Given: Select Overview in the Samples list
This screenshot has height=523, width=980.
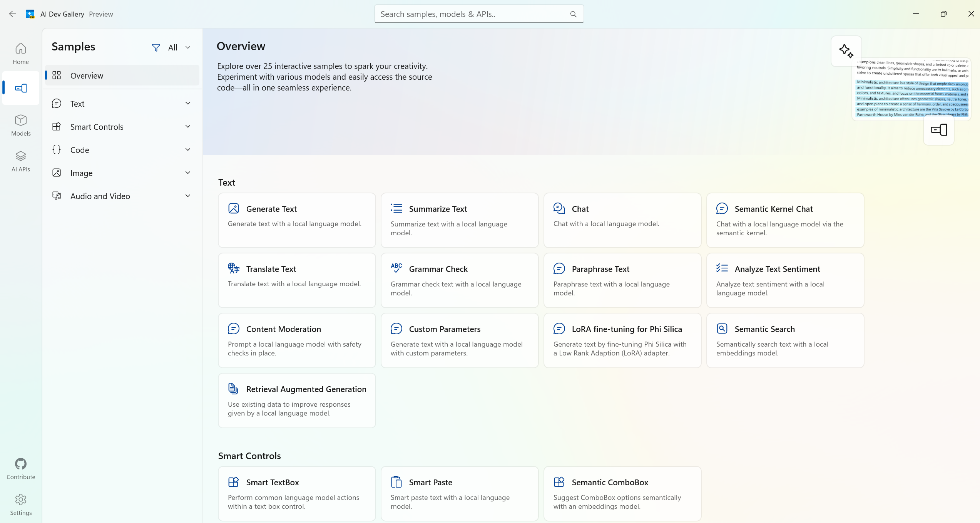Looking at the screenshot, I should coord(122,75).
